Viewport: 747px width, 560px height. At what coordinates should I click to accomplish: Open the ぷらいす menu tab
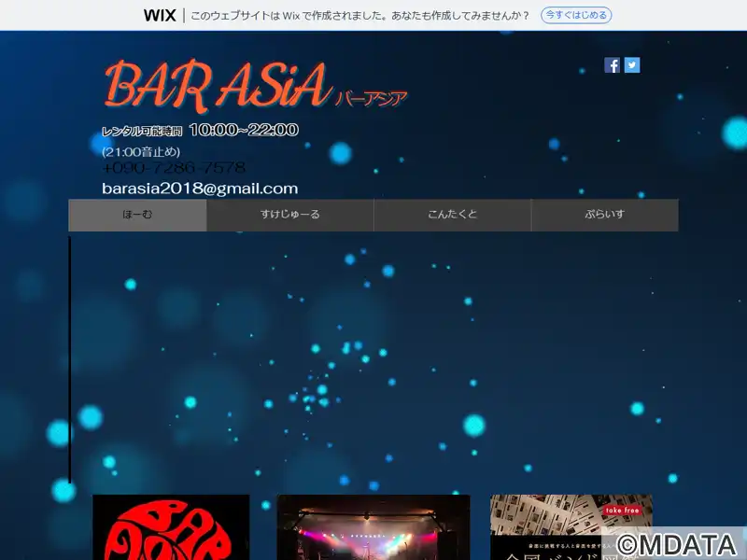(x=604, y=215)
